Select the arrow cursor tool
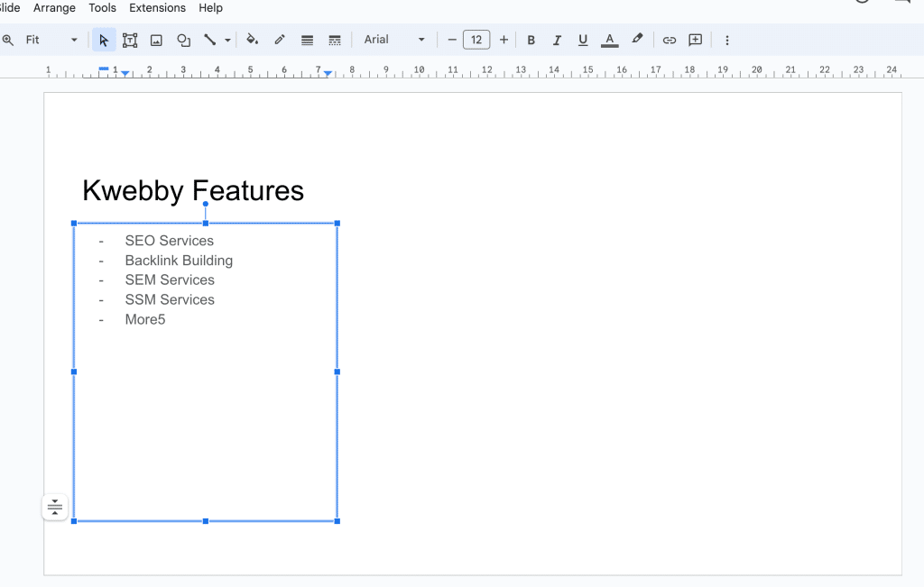Image resolution: width=924 pixels, height=587 pixels. click(x=104, y=40)
